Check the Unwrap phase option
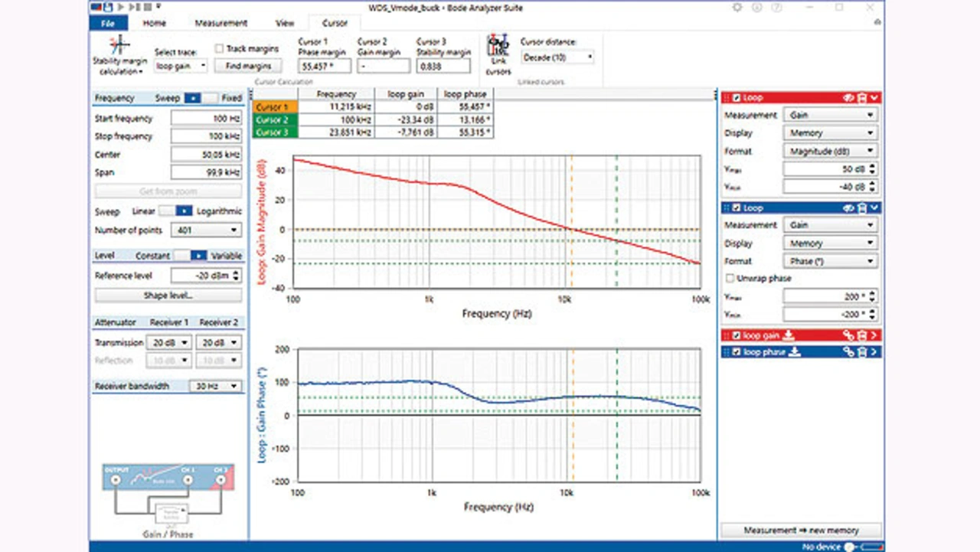Image resolution: width=980 pixels, height=552 pixels. click(730, 279)
